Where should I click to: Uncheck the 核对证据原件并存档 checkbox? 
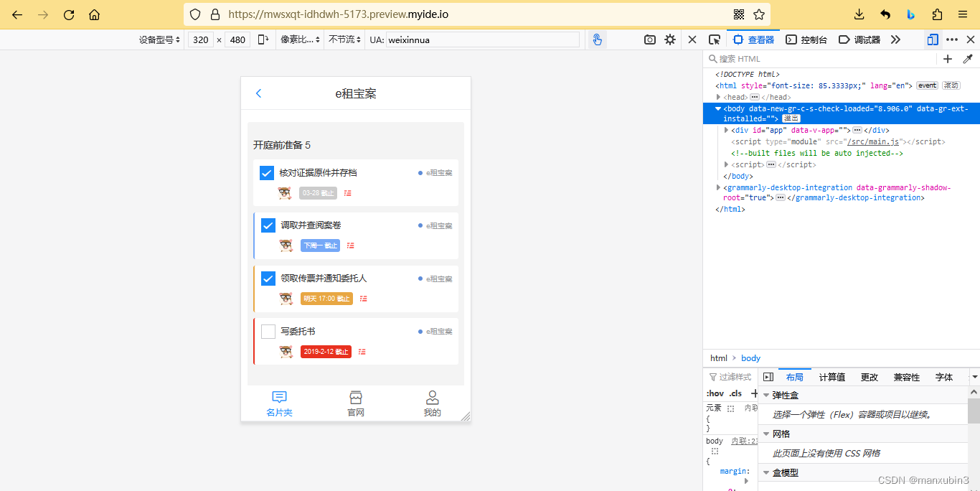[x=267, y=173]
